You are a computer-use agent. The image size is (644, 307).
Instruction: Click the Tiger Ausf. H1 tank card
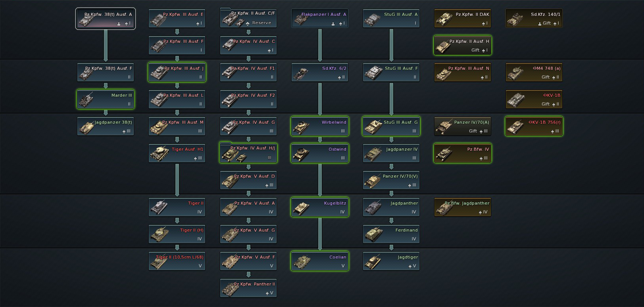(x=177, y=153)
